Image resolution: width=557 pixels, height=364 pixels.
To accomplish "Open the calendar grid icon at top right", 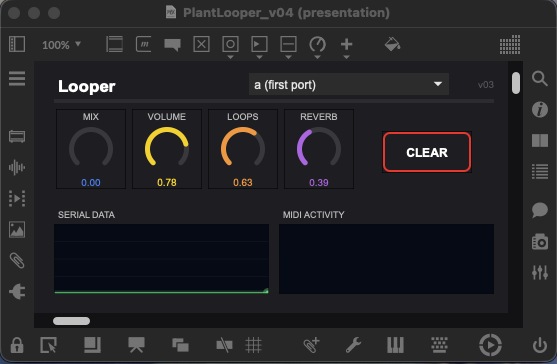I will pyautogui.click(x=510, y=45).
